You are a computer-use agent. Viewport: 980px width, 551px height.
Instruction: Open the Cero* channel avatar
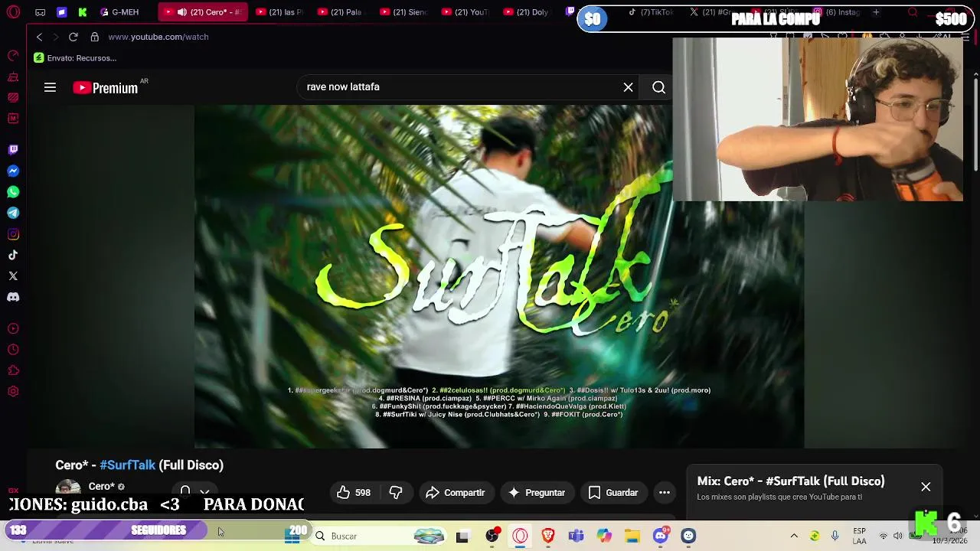[68, 487]
